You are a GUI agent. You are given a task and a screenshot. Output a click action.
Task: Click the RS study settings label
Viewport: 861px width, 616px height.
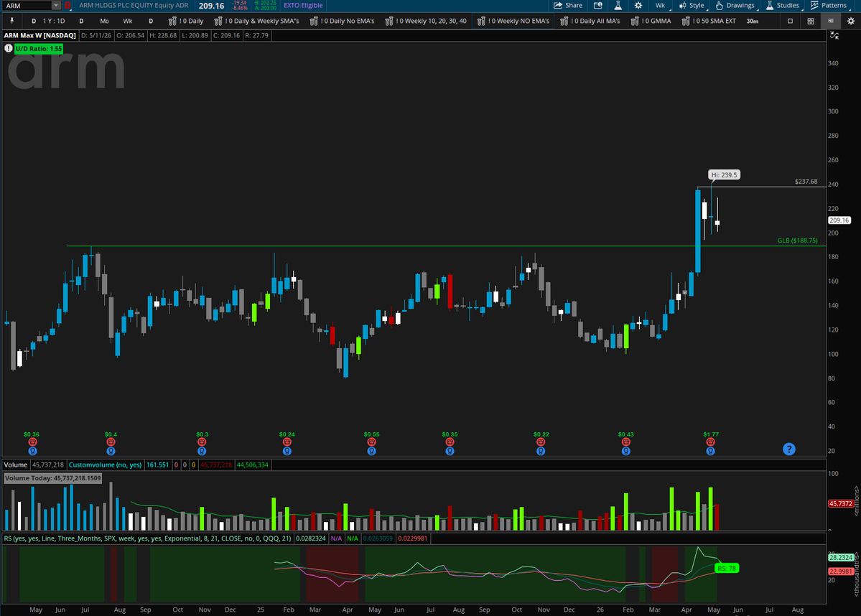[x=148, y=538]
